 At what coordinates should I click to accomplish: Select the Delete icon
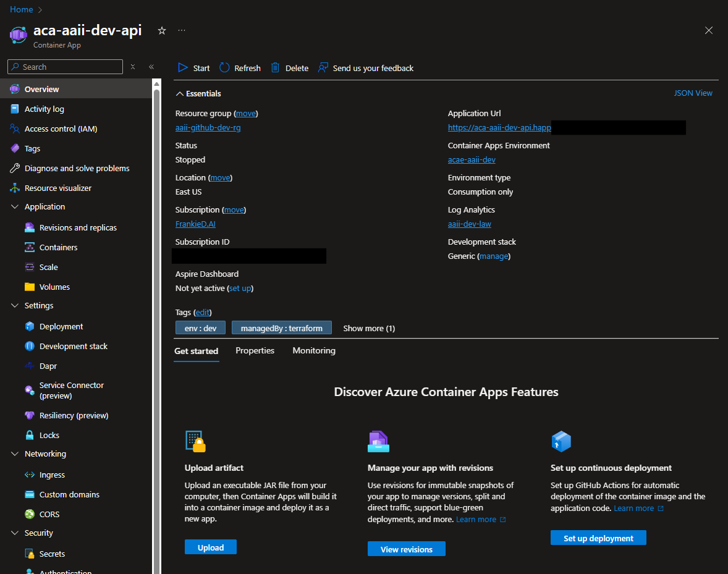coord(274,68)
